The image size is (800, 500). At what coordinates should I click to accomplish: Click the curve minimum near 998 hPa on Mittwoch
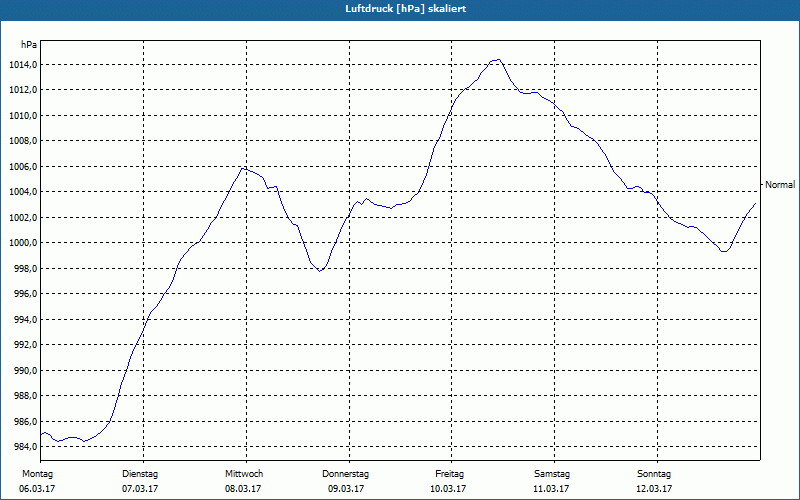click(x=320, y=271)
